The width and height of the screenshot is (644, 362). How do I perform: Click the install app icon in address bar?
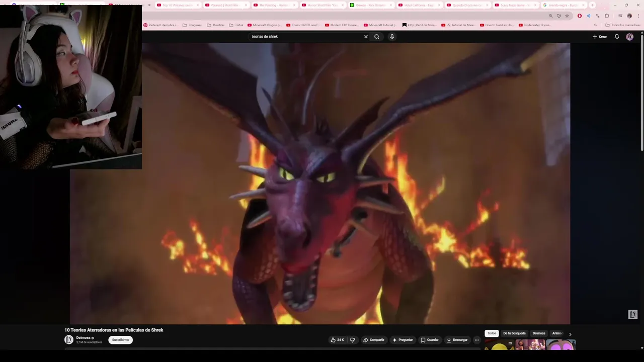coord(558,16)
